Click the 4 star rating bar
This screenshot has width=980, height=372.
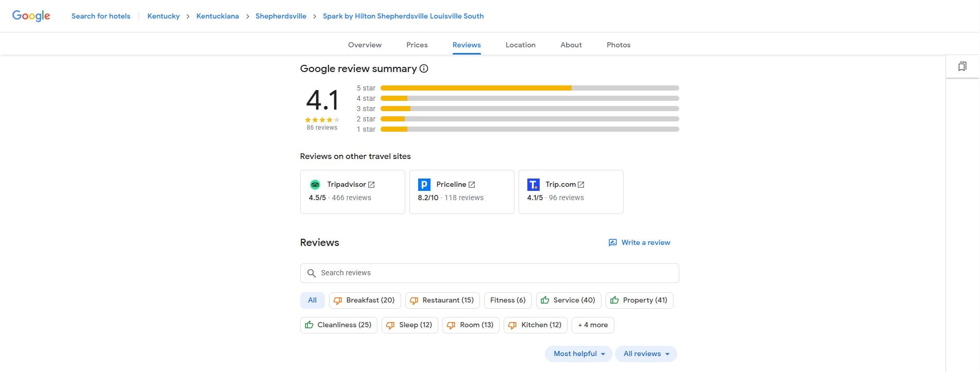click(x=529, y=98)
